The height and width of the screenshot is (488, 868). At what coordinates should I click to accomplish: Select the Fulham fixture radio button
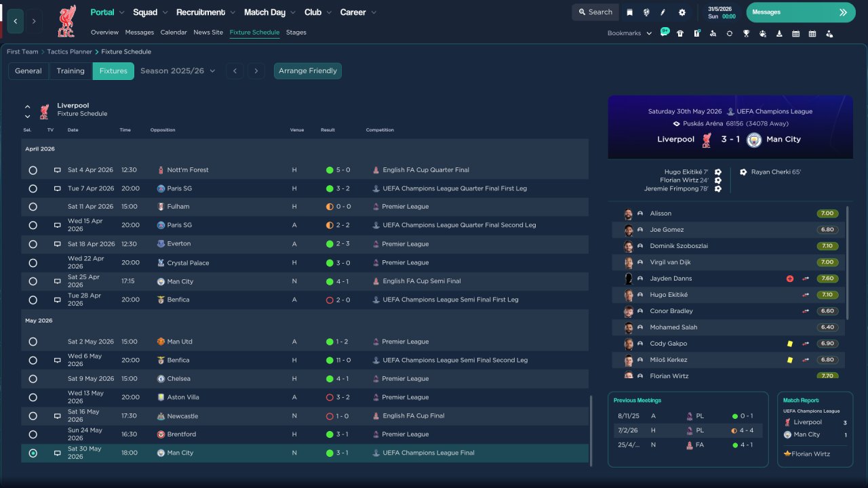[x=33, y=207]
